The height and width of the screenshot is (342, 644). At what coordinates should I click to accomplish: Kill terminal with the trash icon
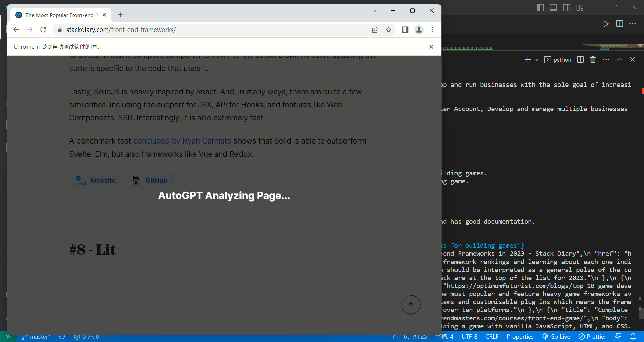[593, 60]
